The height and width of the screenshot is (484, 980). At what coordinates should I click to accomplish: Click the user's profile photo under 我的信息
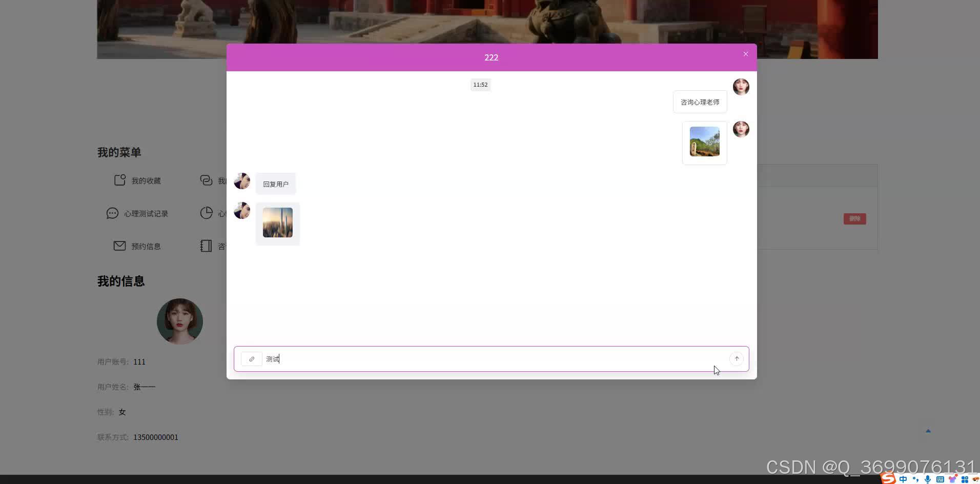[180, 321]
